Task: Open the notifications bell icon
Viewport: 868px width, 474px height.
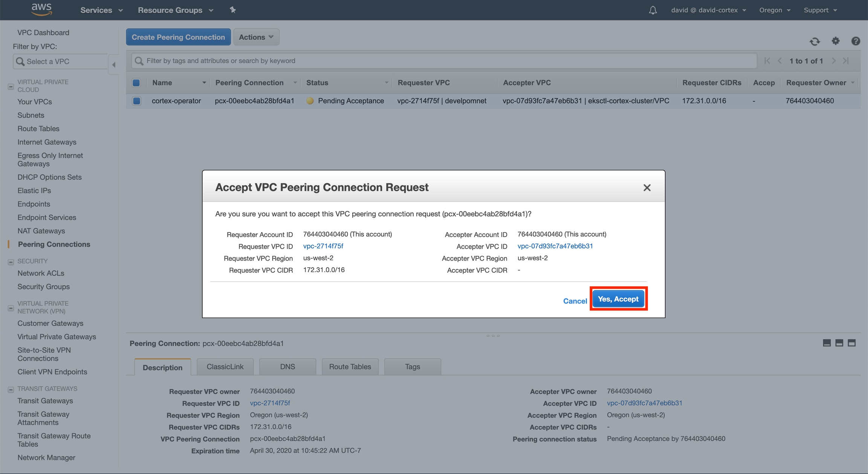Action: click(653, 10)
